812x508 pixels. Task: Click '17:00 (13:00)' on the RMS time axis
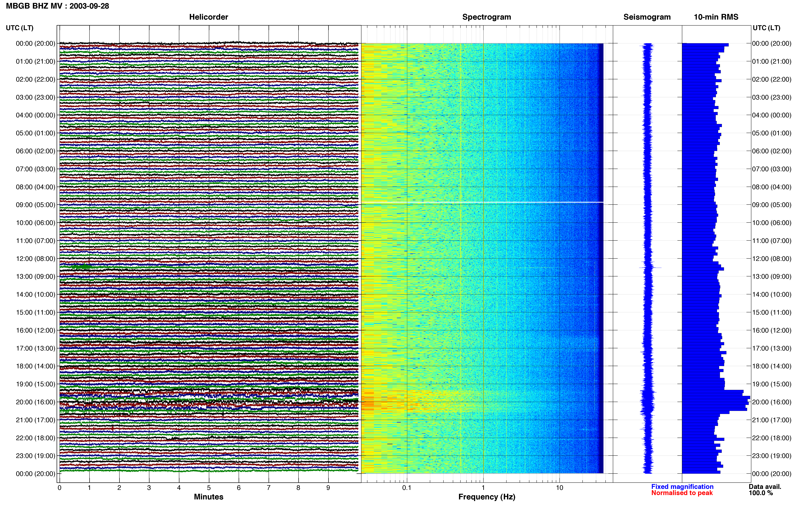tap(772, 348)
